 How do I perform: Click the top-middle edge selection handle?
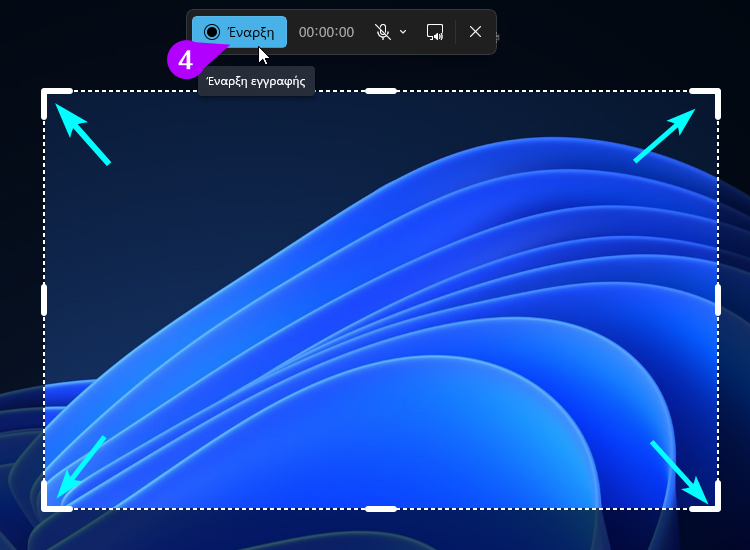click(x=381, y=91)
